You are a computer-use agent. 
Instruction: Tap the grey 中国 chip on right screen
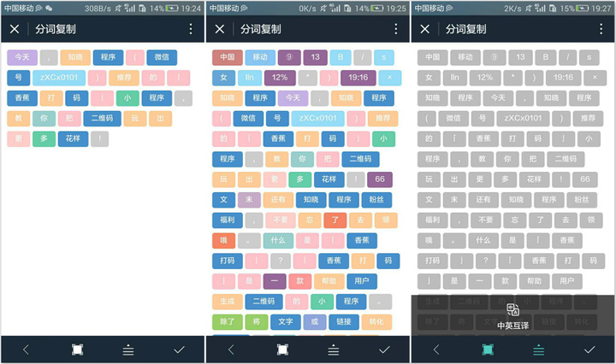point(432,57)
